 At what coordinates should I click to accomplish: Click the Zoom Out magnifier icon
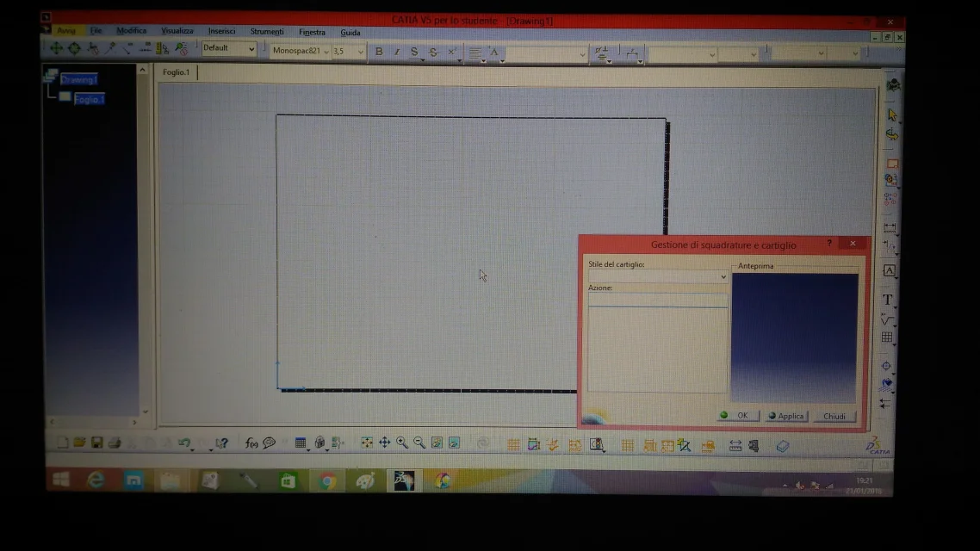[x=419, y=443]
